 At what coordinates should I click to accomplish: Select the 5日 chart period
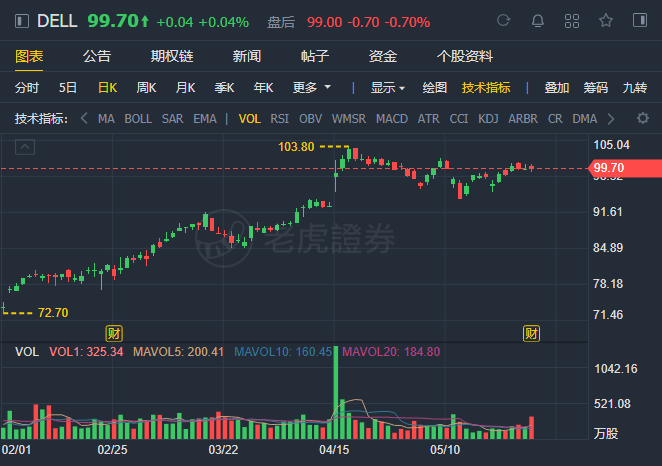[x=68, y=88]
